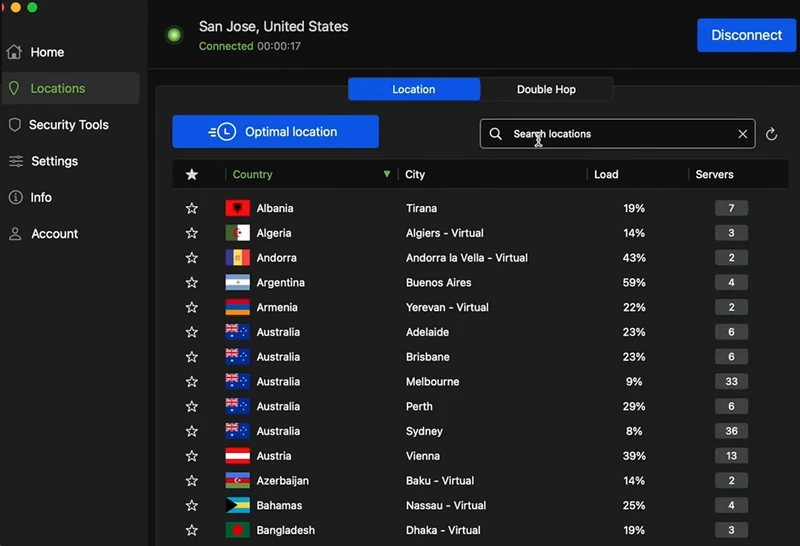Viewport: 800px width, 546px height.
Task: Select Buenos Aires city entry
Action: [x=439, y=283]
